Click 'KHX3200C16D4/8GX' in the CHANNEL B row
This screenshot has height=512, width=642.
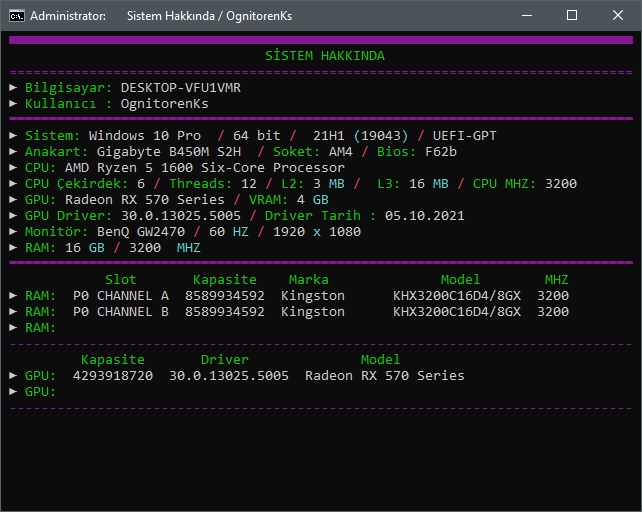(457, 312)
